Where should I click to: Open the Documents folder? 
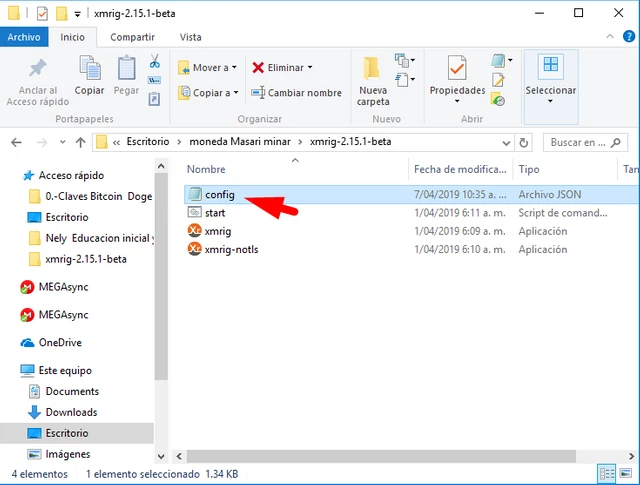tap(64, 391)
